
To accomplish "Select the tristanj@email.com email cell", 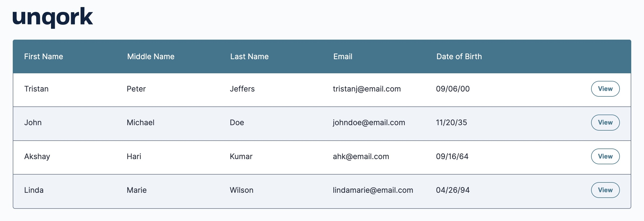I will (x=367, y=89).
